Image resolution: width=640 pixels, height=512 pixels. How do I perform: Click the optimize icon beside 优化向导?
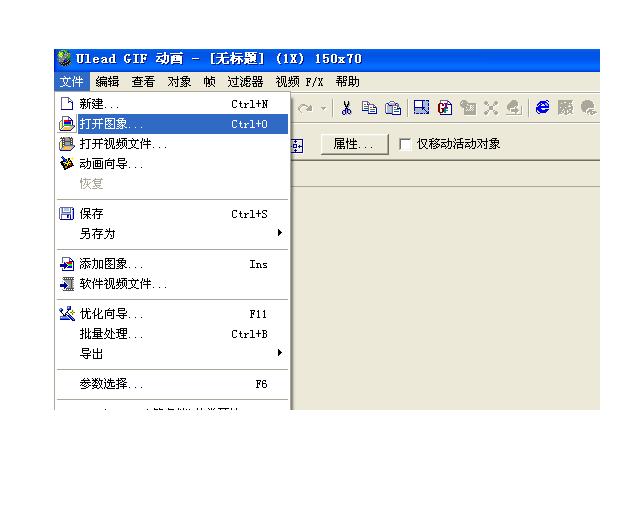point(67,314)
